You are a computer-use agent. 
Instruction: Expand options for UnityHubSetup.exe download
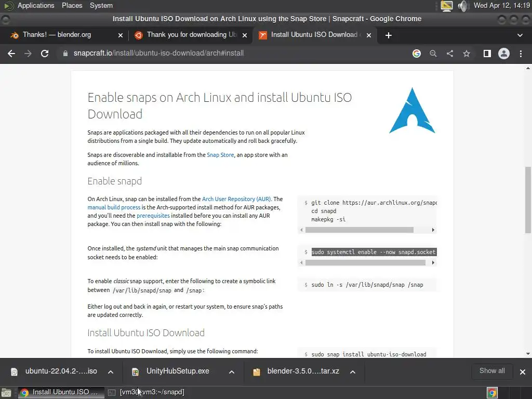[x=232, y=372]
